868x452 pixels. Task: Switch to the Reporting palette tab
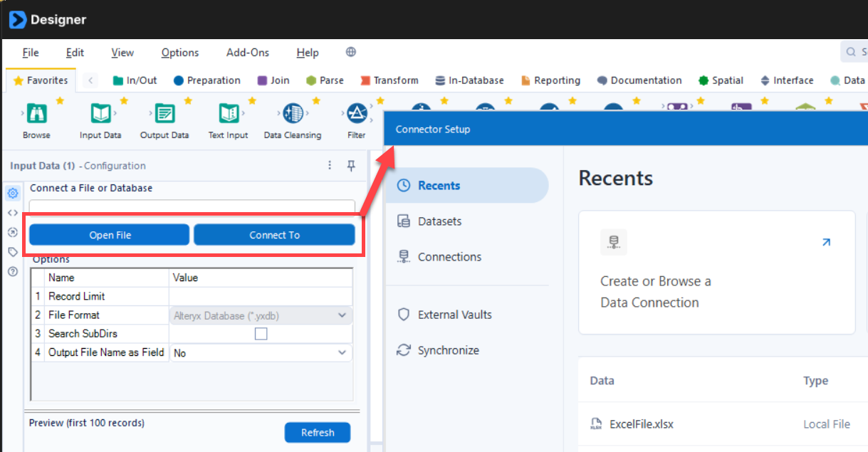click(551, 80)
